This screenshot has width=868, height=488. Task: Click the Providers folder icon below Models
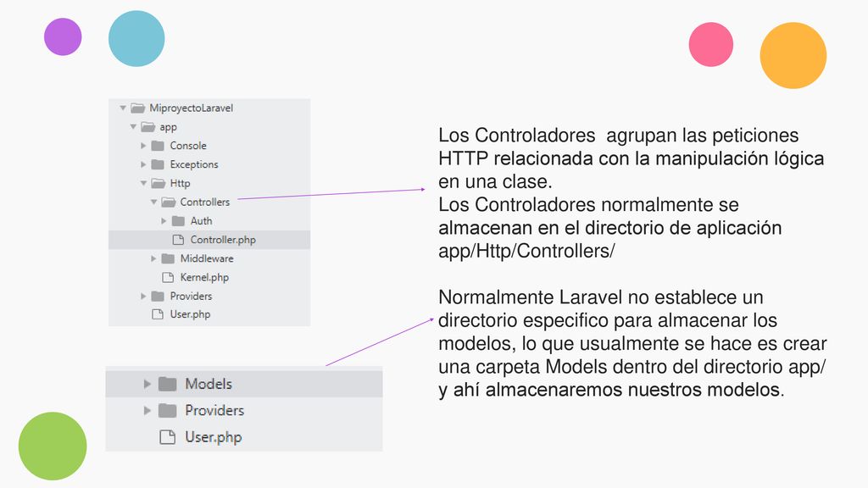[167, 410]
